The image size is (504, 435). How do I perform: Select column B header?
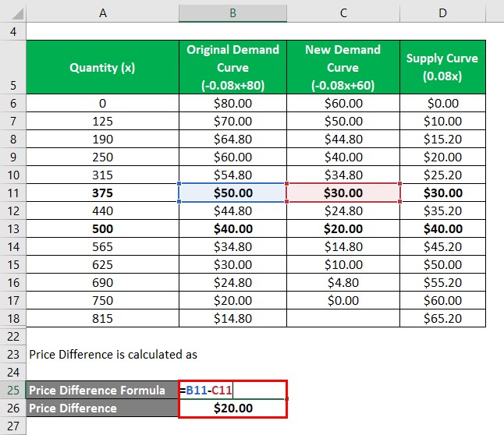click(232, 12)
